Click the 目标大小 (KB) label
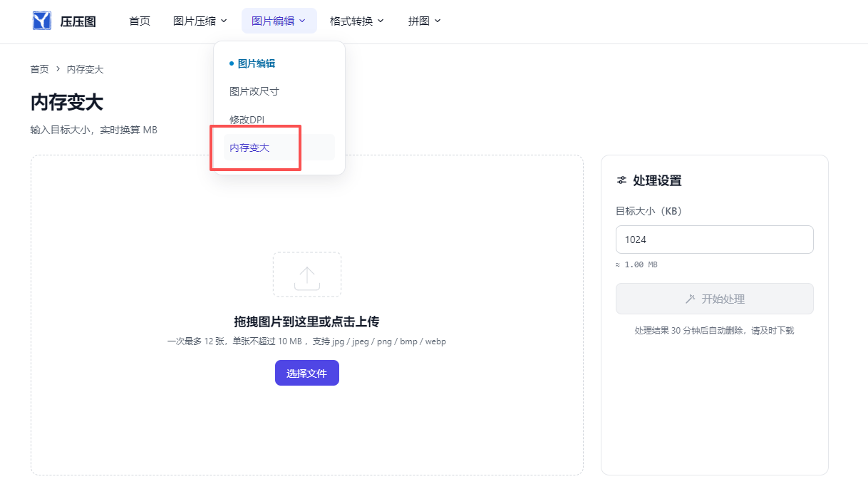Viewport: 868px width, 489px height. tap(649, 211)
